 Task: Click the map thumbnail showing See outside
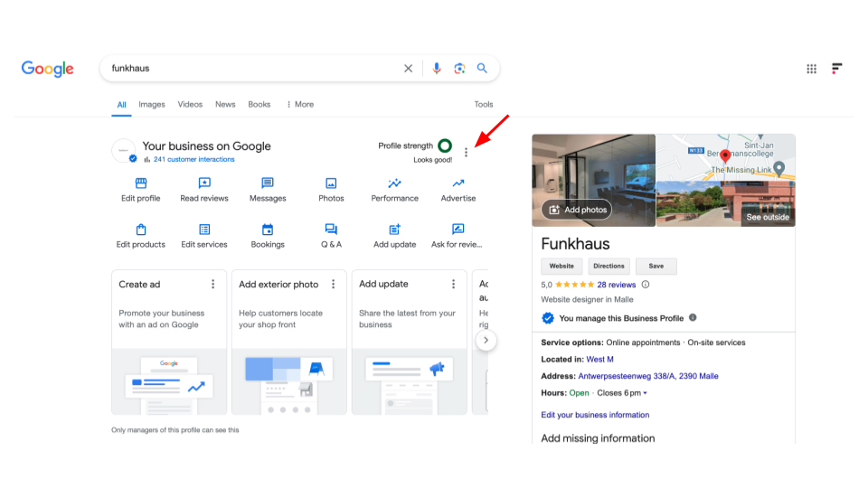[x=725, y=181]
